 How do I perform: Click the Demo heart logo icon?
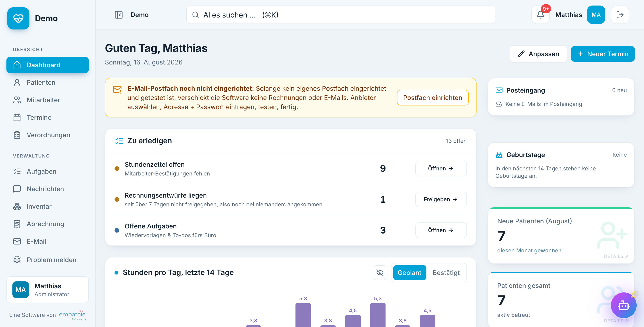pyautogui.click(x=18, y=18)
